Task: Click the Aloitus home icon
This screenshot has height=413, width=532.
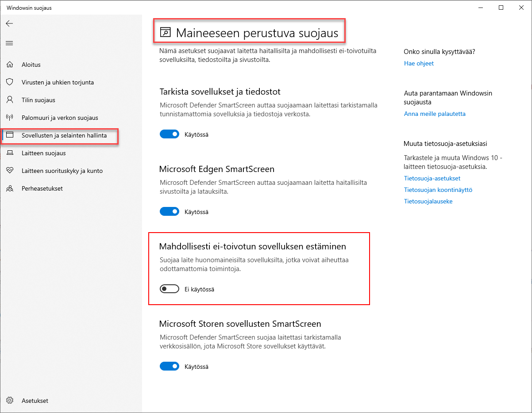Action: [x=10, y=65]
